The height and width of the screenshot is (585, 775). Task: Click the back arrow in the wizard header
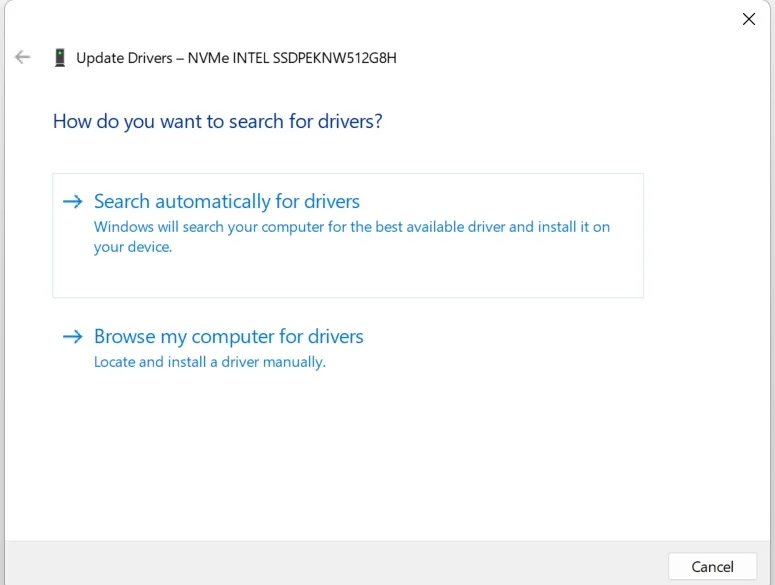tap(22, 58)
